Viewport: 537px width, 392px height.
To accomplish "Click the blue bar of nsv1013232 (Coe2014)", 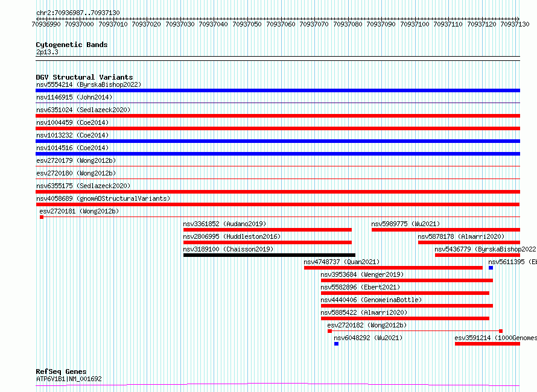I will [278, 141].
